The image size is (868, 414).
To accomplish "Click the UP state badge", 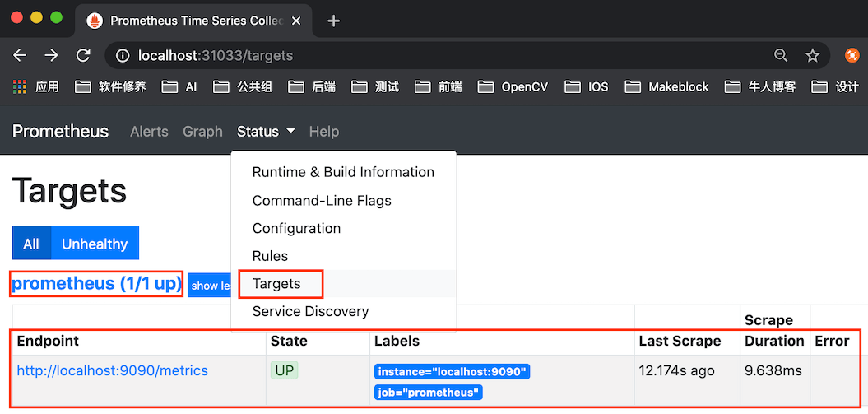I will click(x=284, y=371).
